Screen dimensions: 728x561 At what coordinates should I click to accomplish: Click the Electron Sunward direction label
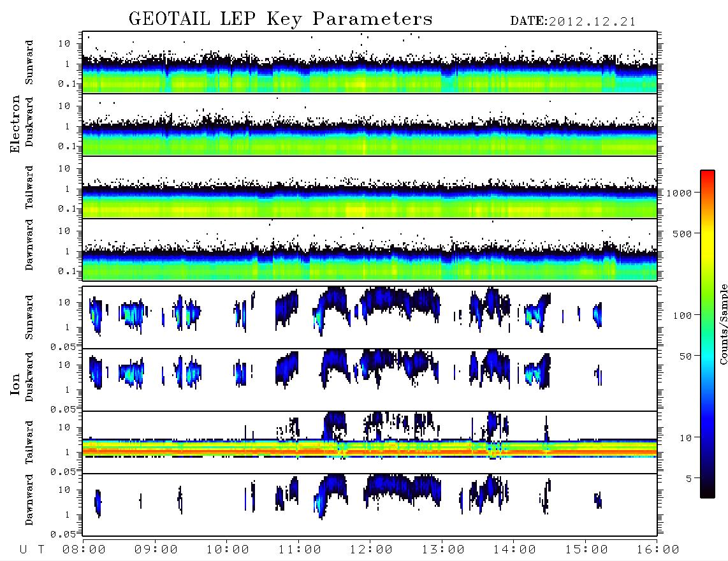tap(29, 62)
